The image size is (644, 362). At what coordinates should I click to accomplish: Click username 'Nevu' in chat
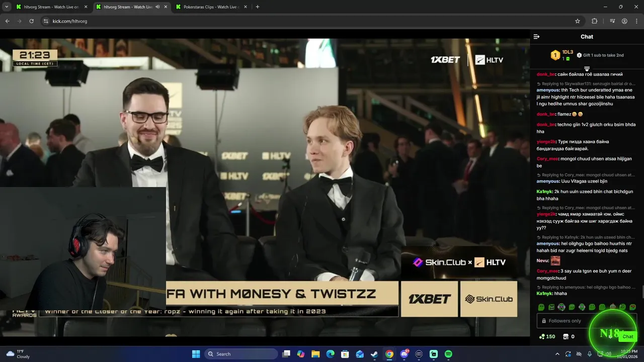(542, 260)
